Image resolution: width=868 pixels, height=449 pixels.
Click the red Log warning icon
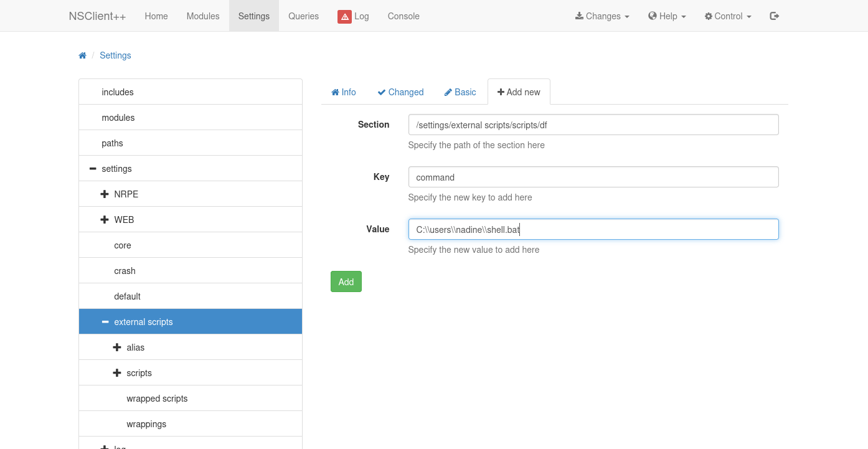[x=345, y=16]
